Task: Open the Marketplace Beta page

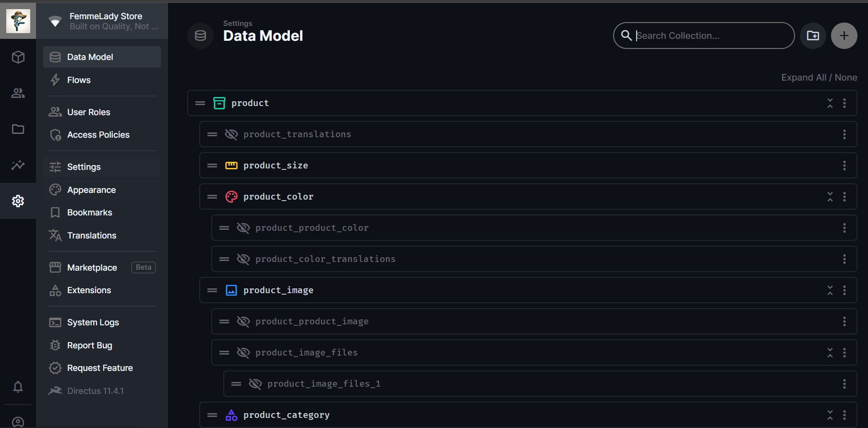Action: (102, 268)
